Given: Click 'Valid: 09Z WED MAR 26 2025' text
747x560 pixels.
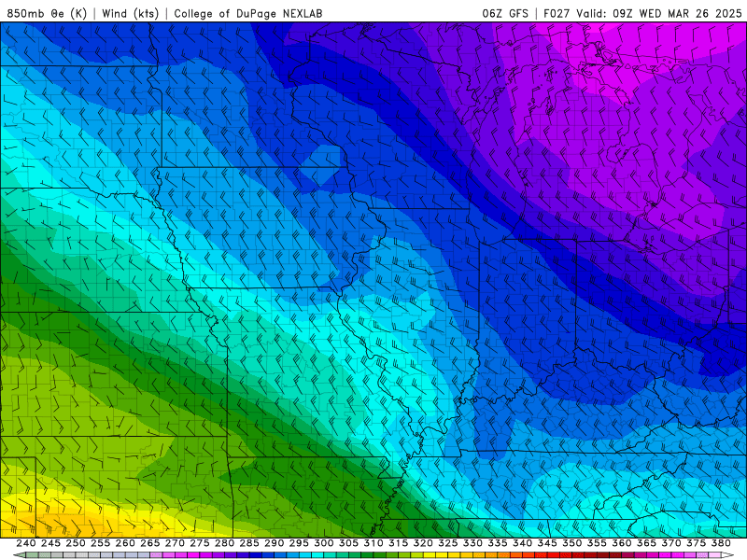Looking at the screenshot, I should point(659,13).
